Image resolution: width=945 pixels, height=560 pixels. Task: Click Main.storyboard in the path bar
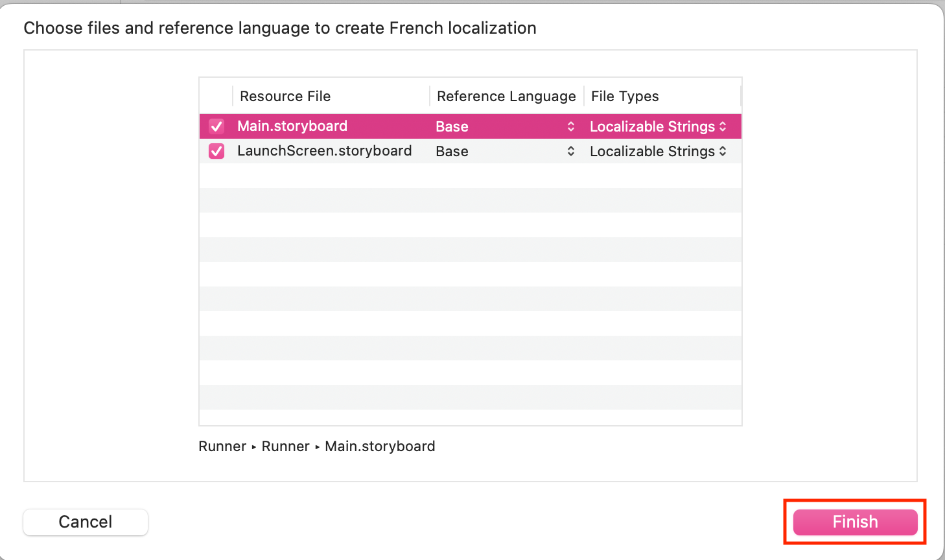coord(380,447)
